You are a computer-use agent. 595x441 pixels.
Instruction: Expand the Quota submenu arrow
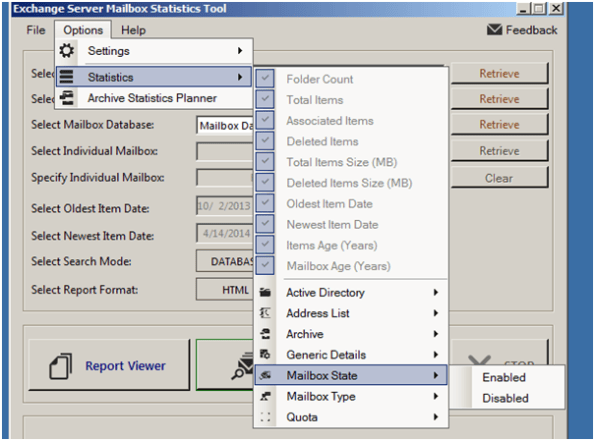click(436, 417)
